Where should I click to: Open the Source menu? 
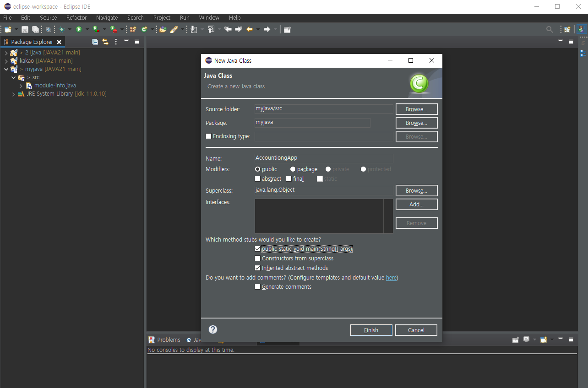tap(49, 18)
